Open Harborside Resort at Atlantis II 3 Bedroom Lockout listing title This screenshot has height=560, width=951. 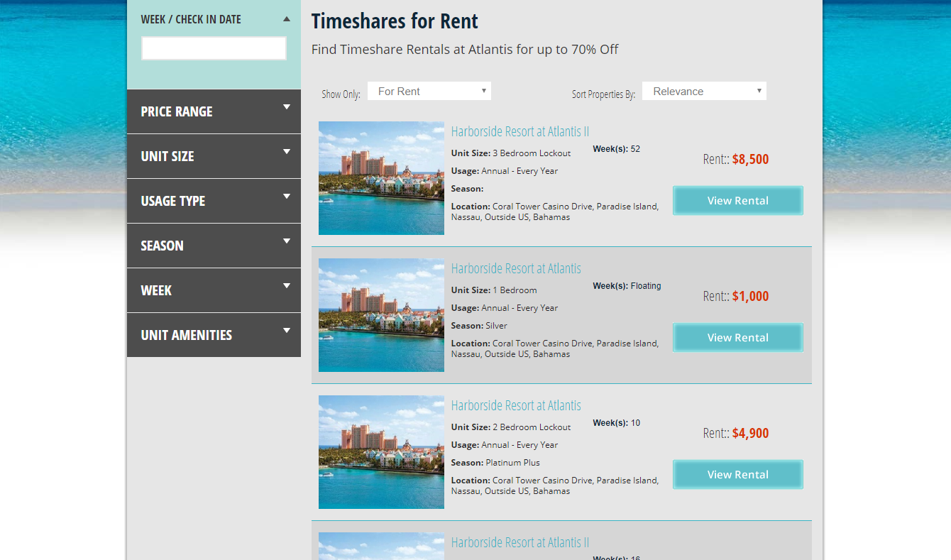click(x=520, y=131)
